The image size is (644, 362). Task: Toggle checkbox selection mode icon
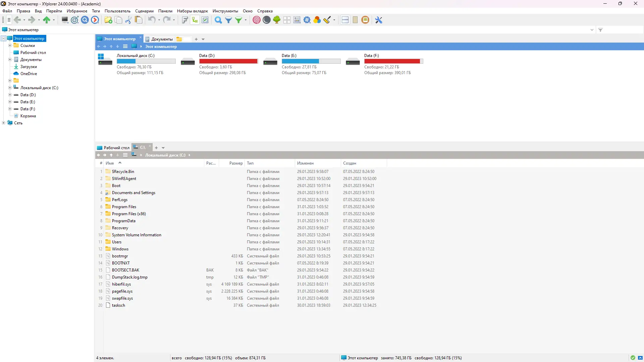pyautogui.click(x=205, y=20)
